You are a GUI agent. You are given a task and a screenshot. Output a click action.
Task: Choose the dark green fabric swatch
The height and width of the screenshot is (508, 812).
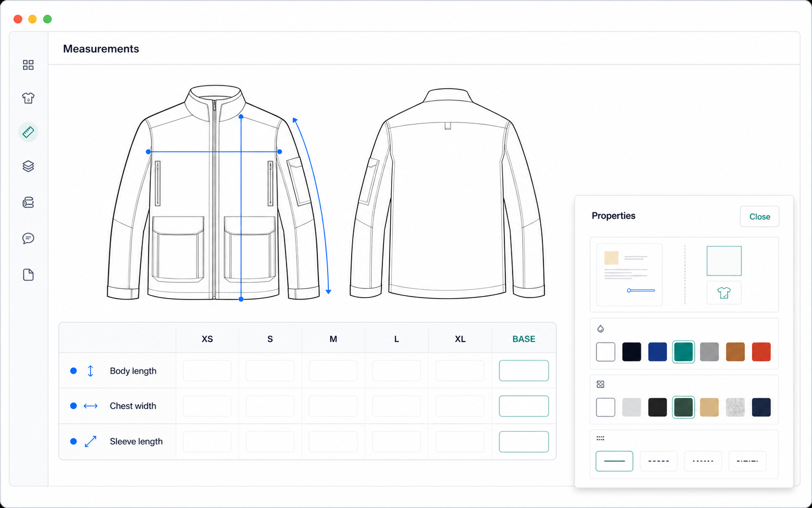(683, 407)
